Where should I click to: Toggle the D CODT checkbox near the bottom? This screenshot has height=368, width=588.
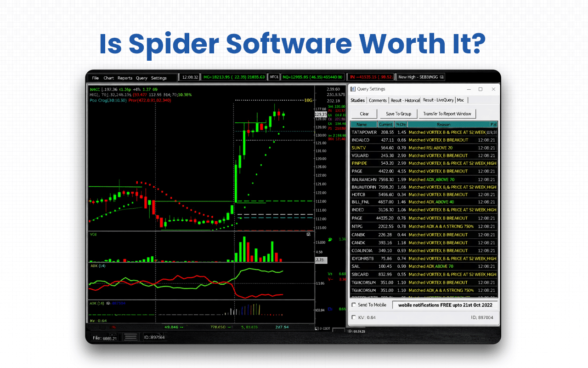click(317, 328)
